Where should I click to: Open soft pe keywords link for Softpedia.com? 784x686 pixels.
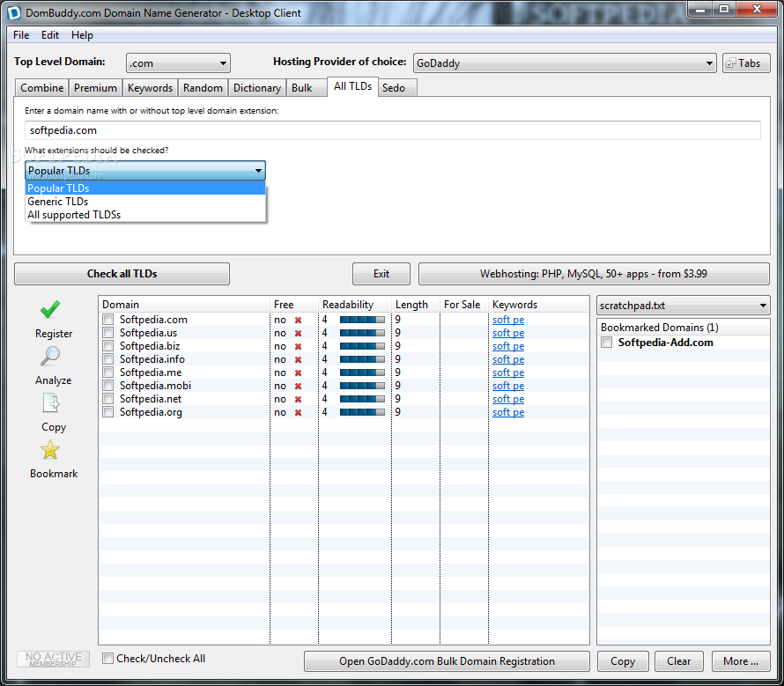click(508, 320)
